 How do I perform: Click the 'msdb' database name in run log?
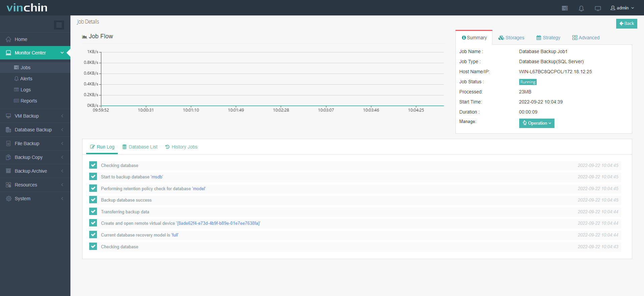coord(157,177)
